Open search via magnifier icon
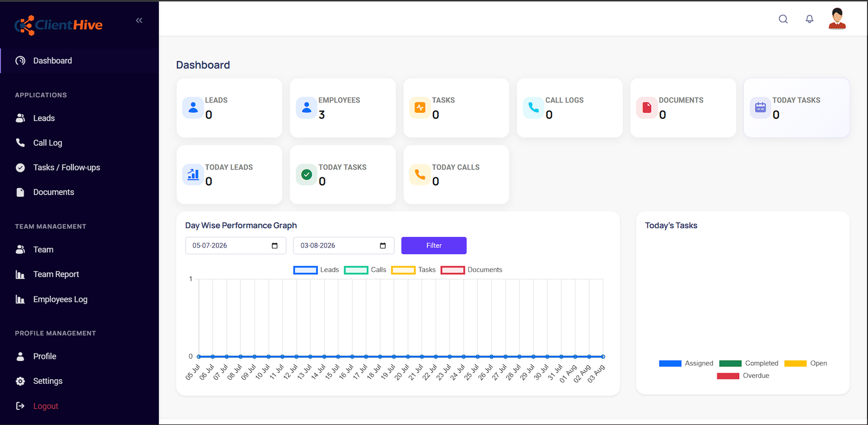The height and width of the screenshot is (425, 868). click(783, 19)
